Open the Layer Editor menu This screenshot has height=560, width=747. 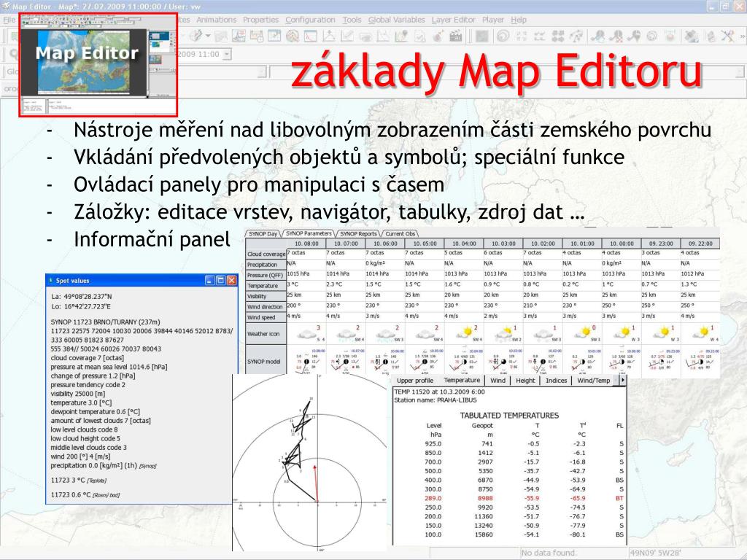click(453, 20)
